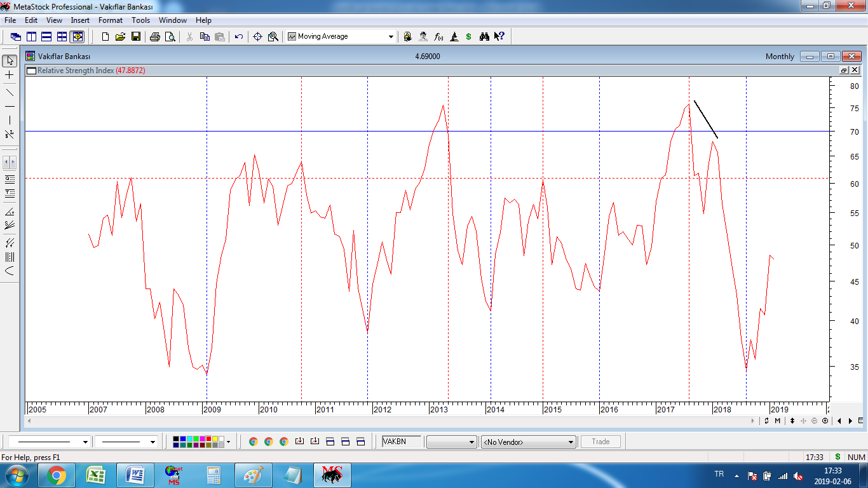Open Word from the taskbar
This screenshot has height=488, width=868.
(135, 475)
